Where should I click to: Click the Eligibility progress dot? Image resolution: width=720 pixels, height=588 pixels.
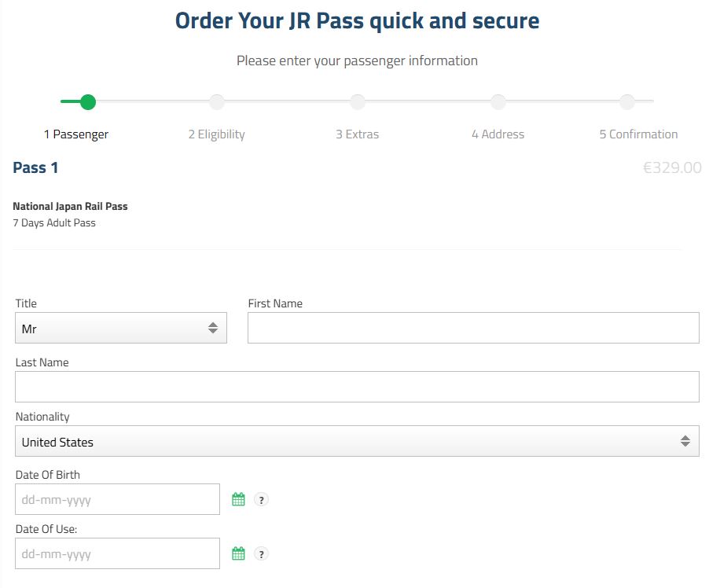pos(217,102)
